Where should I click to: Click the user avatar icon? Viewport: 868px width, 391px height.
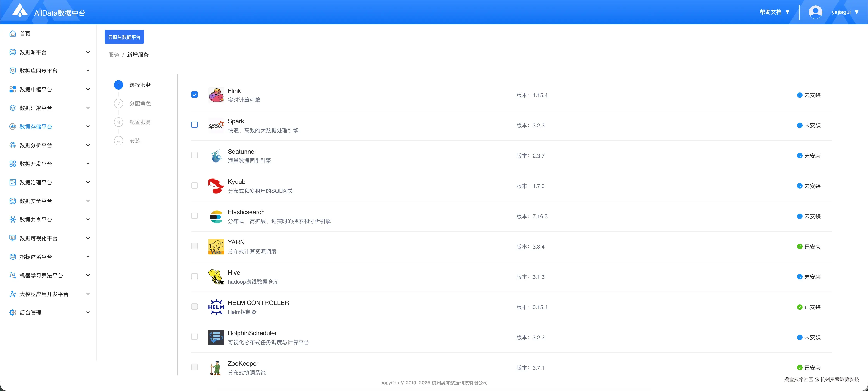pos(815,12)
